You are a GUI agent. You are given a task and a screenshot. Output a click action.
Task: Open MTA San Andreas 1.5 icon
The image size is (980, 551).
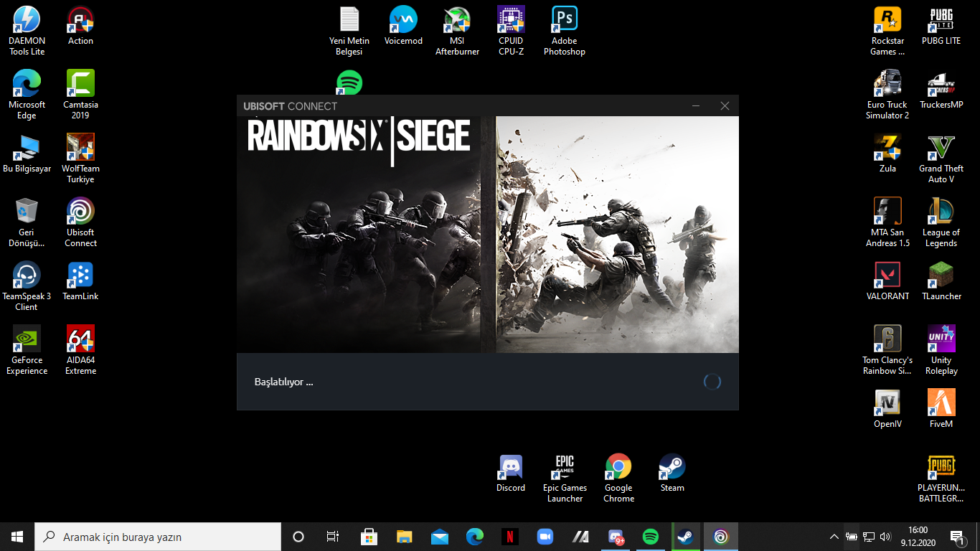pyautogui.click(x=887, y=222)
